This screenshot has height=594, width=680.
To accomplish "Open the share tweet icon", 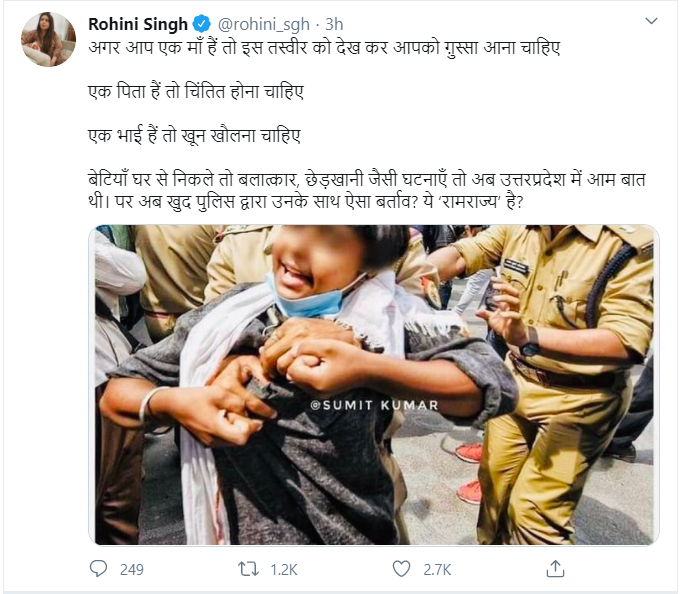I will click(555, 569).
